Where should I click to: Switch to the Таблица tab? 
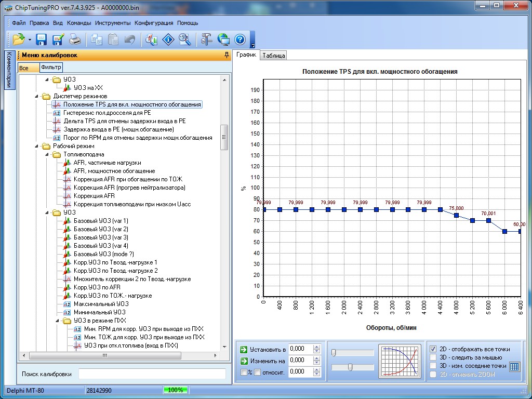coord(273,56)
